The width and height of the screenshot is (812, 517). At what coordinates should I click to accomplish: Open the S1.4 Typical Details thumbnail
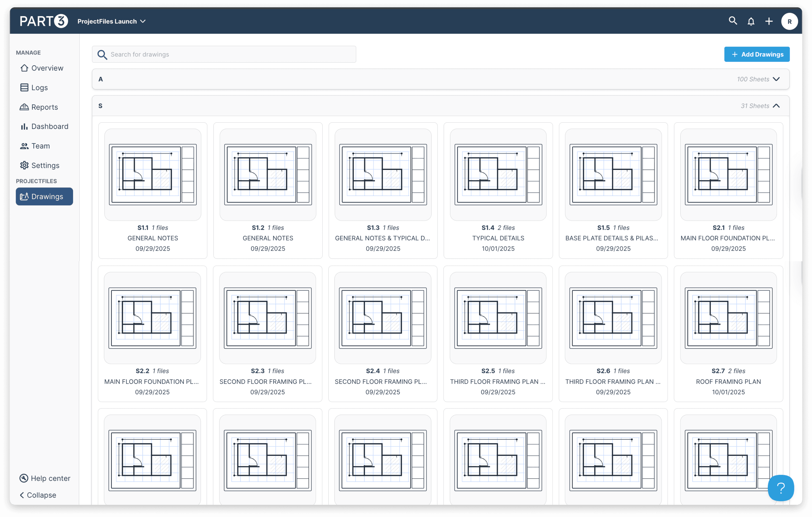[498, 175]
